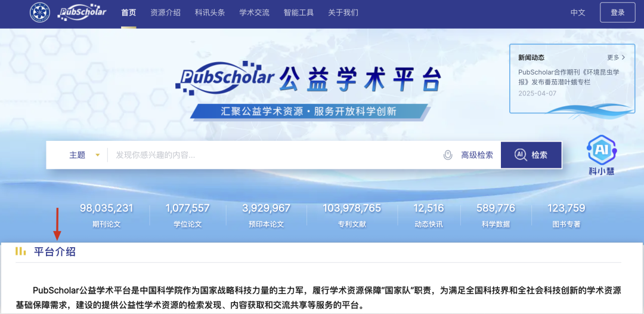Click the yellow dropdown arrow next to 主题
Viewport: 644px width, 314px height.
97,155
